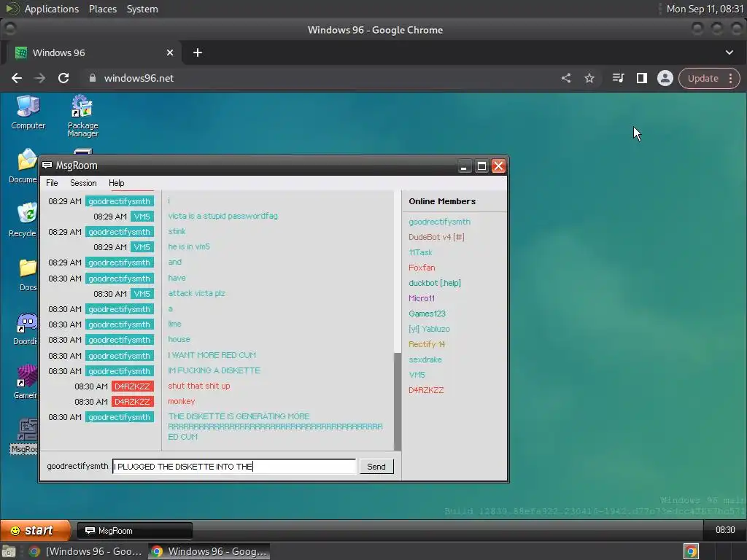Select 11Task in Online Members
Screen dimensions: 747x560
[420, 252]
